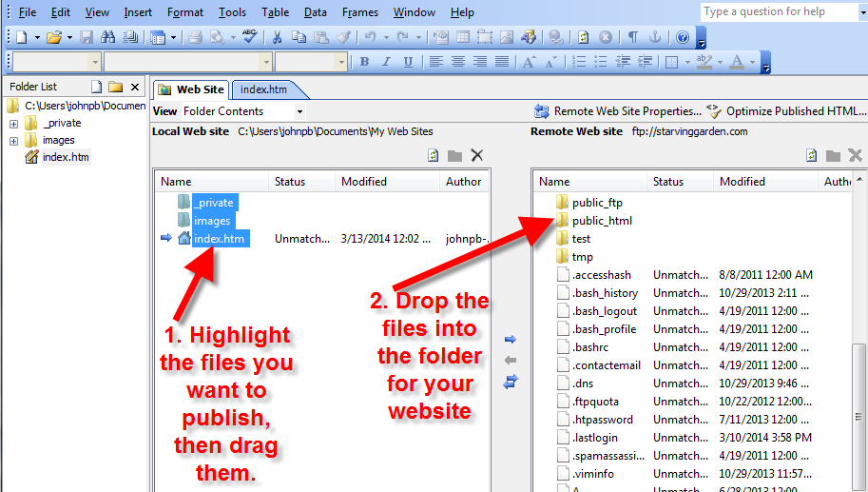Synchronize selected files with double-arrow icon
Viewport: 868px width, 492px height.
pyautogui.click(x=511, y=381)
